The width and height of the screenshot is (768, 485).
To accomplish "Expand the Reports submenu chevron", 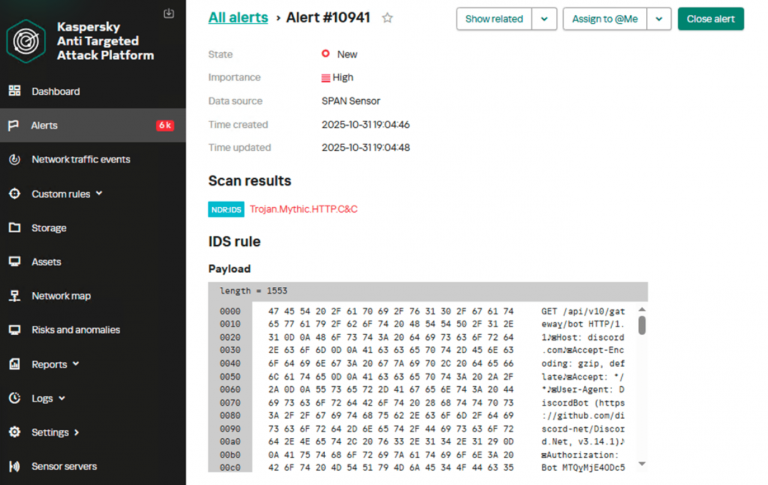I will (x=76, y=364).
